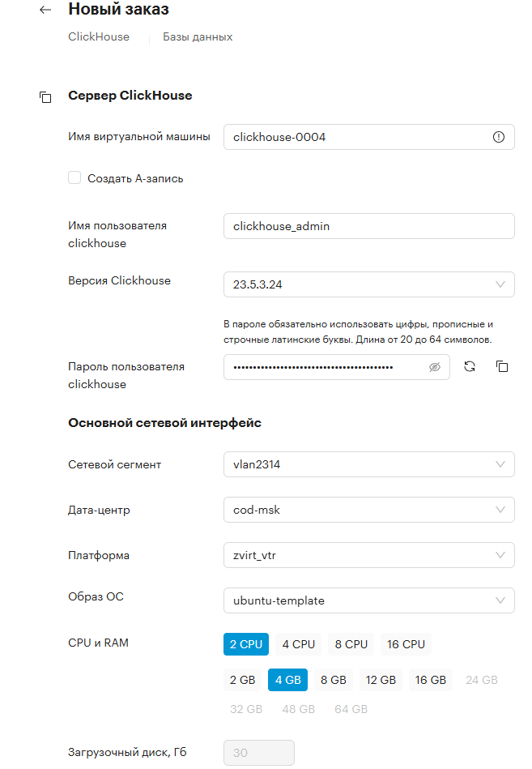Click the Создать А-запись label text
This screenshot has height=769, width=532.
pos(135,179)
